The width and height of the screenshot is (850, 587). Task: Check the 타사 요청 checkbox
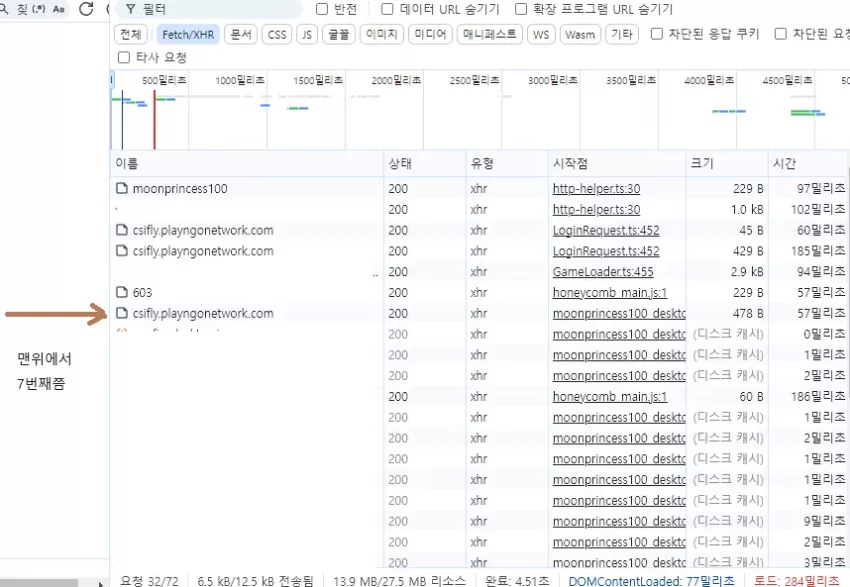pyautogui.click(x=124, y=57)
